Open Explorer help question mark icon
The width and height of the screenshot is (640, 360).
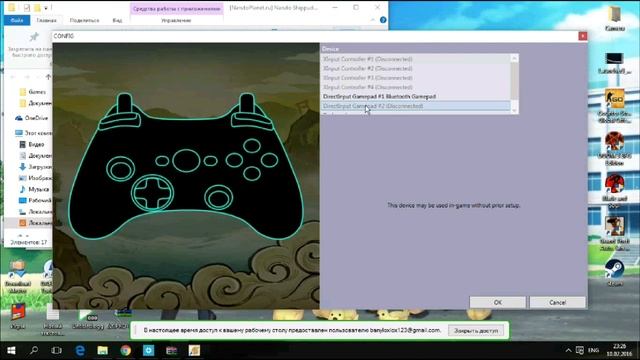tap(383, 20)
